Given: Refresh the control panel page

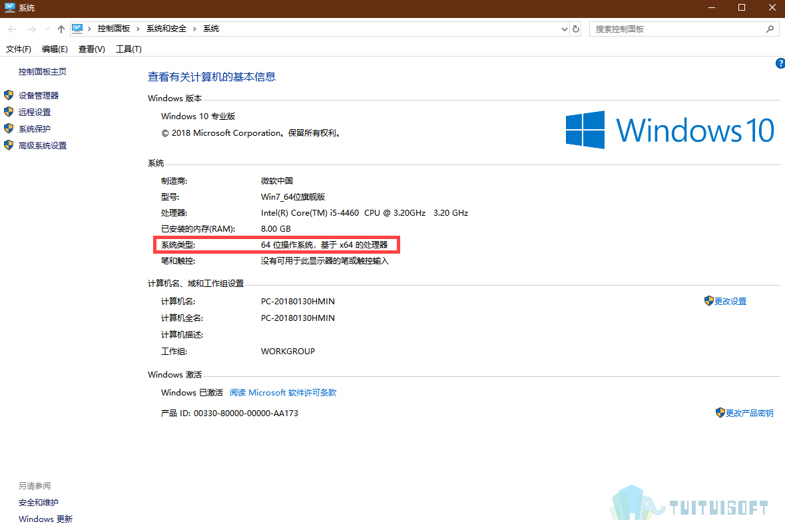Looking at the screenshot, I should [576, 29].
